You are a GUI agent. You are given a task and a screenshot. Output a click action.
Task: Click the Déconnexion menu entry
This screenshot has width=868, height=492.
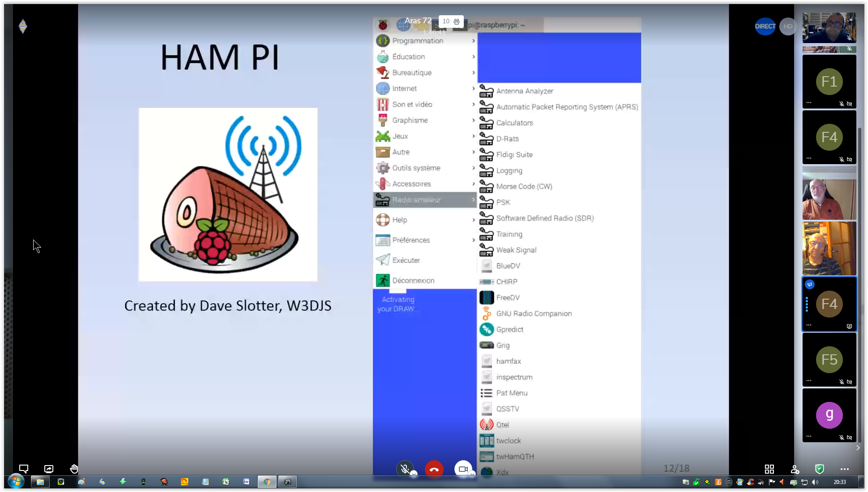(425, 280)
